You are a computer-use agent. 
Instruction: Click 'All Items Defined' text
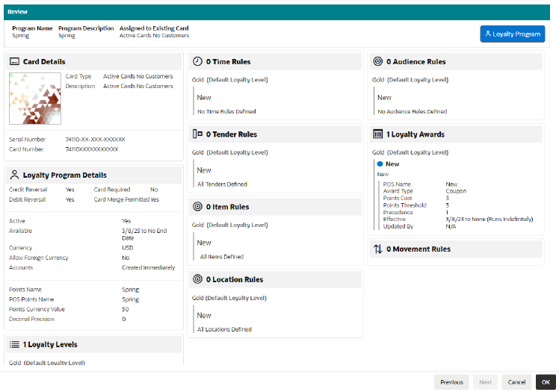point(222,257)
